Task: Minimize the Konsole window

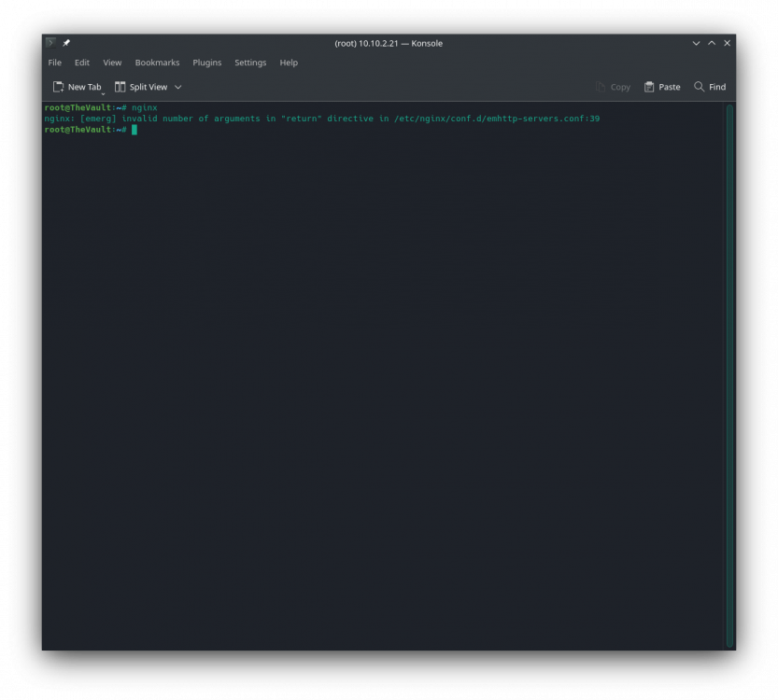Action: coord(696,43)
